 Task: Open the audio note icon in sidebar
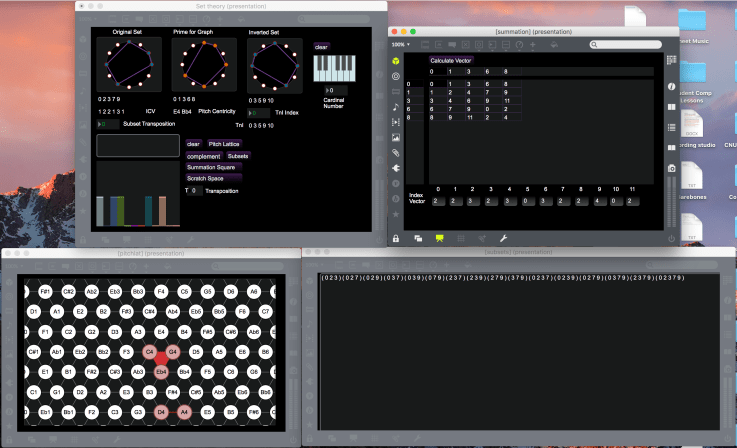tap(397, 106)
